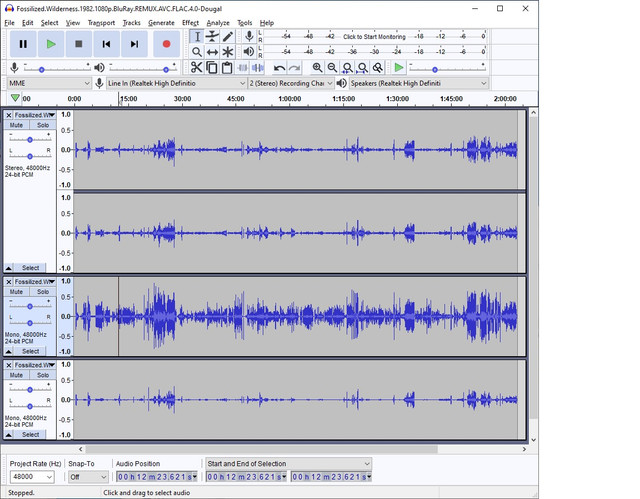The height and width of the screenshot is (499, 640).
Task: Open the Effect menu
Action: (190, 23)
